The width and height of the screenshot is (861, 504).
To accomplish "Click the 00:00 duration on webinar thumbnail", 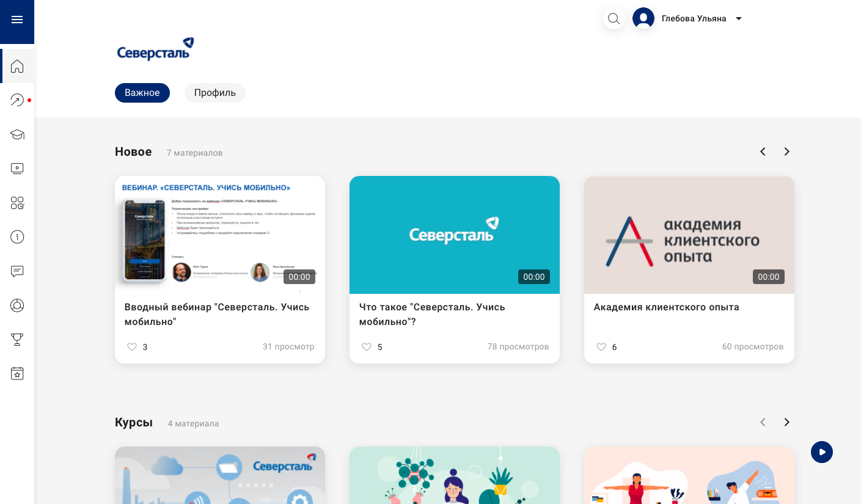I will pyautogui.click(x=299, y=277).
